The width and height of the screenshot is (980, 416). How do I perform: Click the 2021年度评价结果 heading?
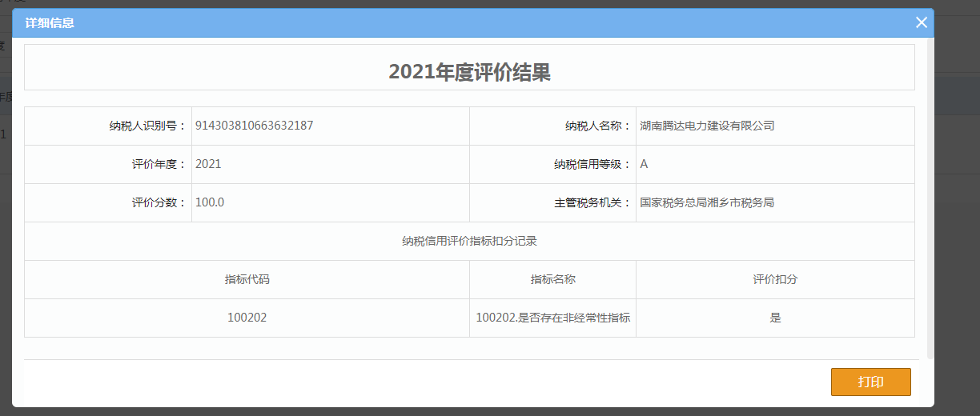click(469, 72)
